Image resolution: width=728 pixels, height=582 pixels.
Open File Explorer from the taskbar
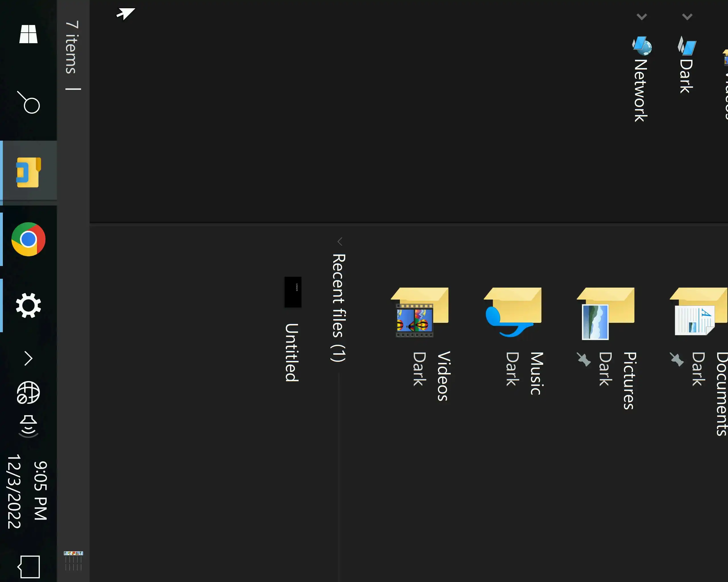coord(28,172)
